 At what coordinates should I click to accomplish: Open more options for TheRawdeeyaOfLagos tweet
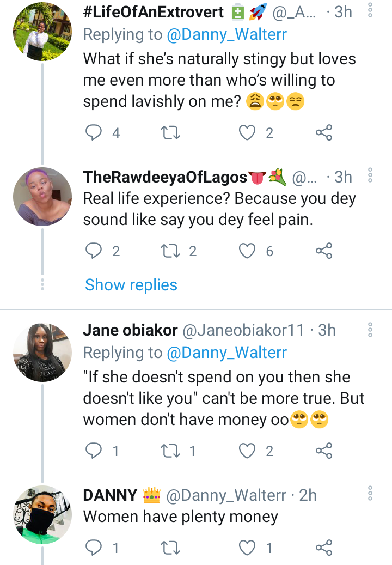[370, 175]
